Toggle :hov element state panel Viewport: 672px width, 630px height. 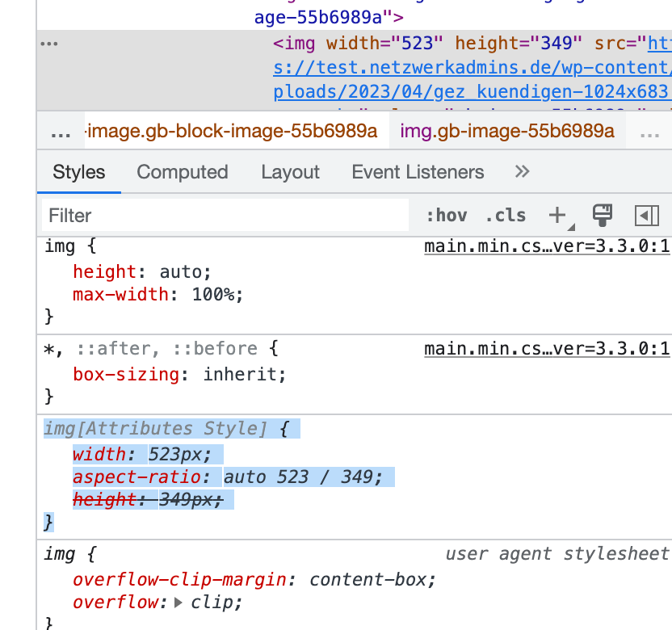pyautogui.click(x=447, y=215)
